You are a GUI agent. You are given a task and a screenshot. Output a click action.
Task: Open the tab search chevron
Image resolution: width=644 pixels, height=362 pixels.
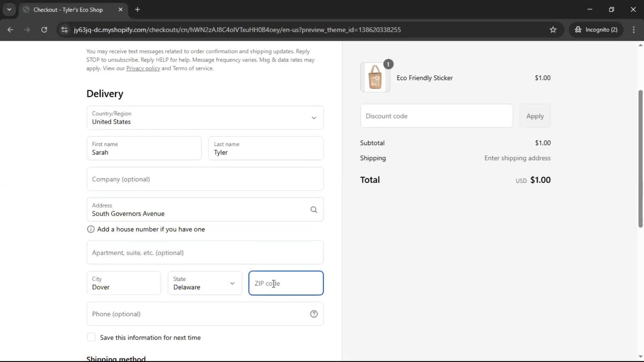click(x=9, y=9)
